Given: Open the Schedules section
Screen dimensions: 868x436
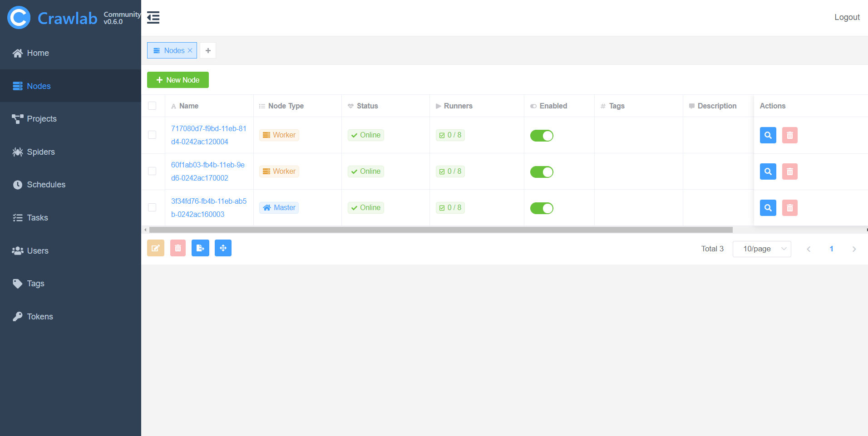Looking at the screenshot, I should [x=46, y=184].
